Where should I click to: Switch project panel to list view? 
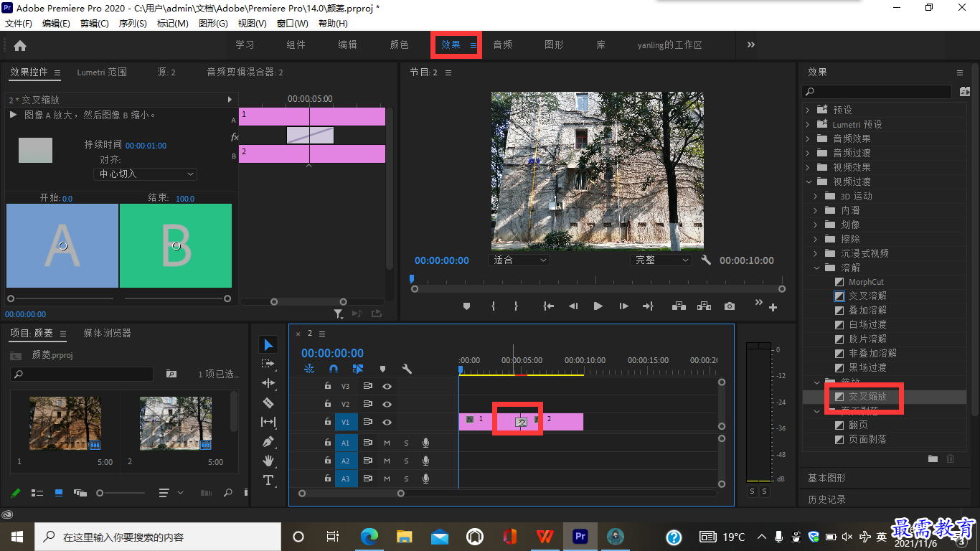(37, 493)
